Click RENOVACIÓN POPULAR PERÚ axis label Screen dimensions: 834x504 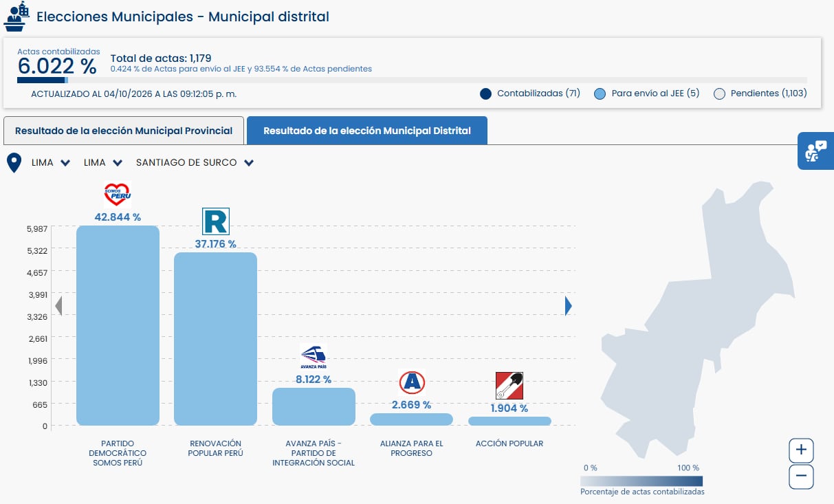(x=215, y=448)
